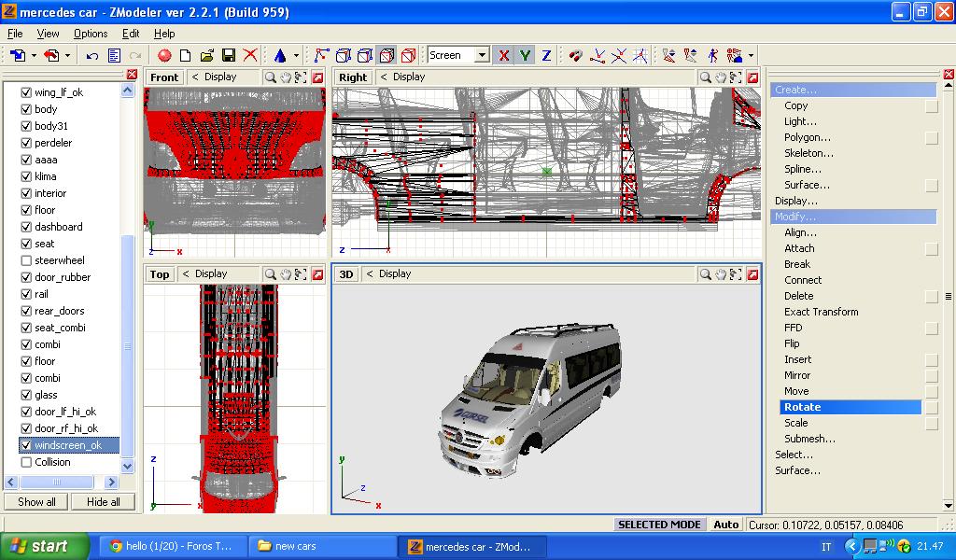Image resolution: width=956 pixels, height=560 pixels.
Task: Choose the Exact Transform command
Action: point(821,312)
